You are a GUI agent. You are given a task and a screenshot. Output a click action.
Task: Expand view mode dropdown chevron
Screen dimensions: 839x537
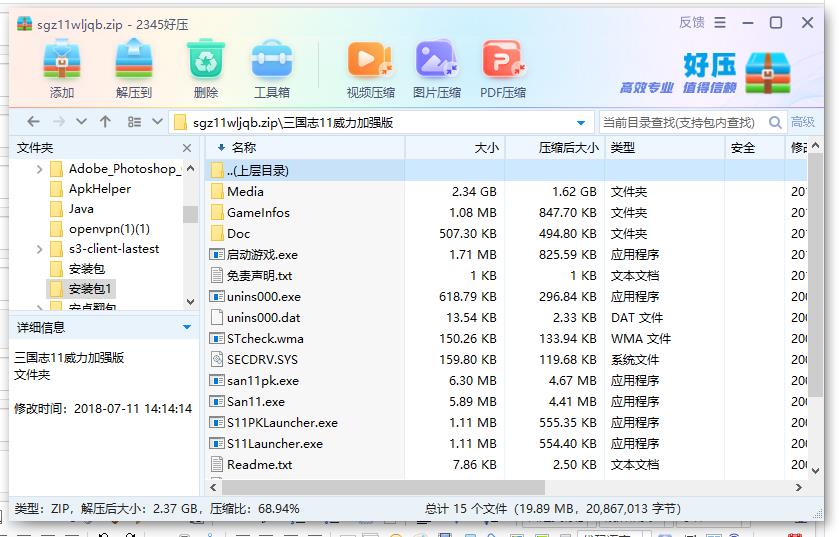click(x=157, y=121)
